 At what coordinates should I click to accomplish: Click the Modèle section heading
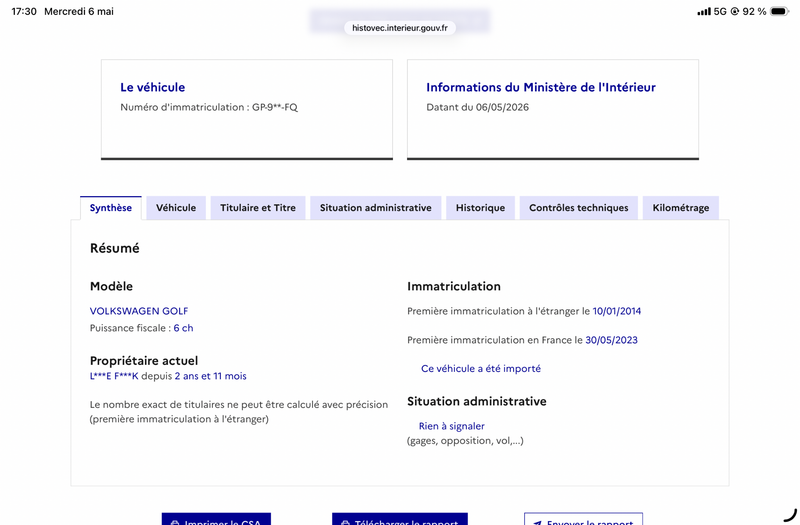111,286
